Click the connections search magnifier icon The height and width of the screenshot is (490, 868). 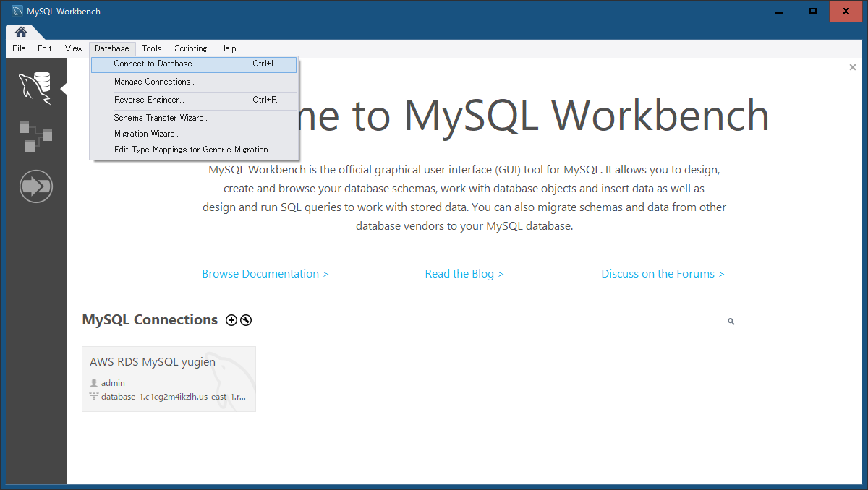tap(731, 322)
